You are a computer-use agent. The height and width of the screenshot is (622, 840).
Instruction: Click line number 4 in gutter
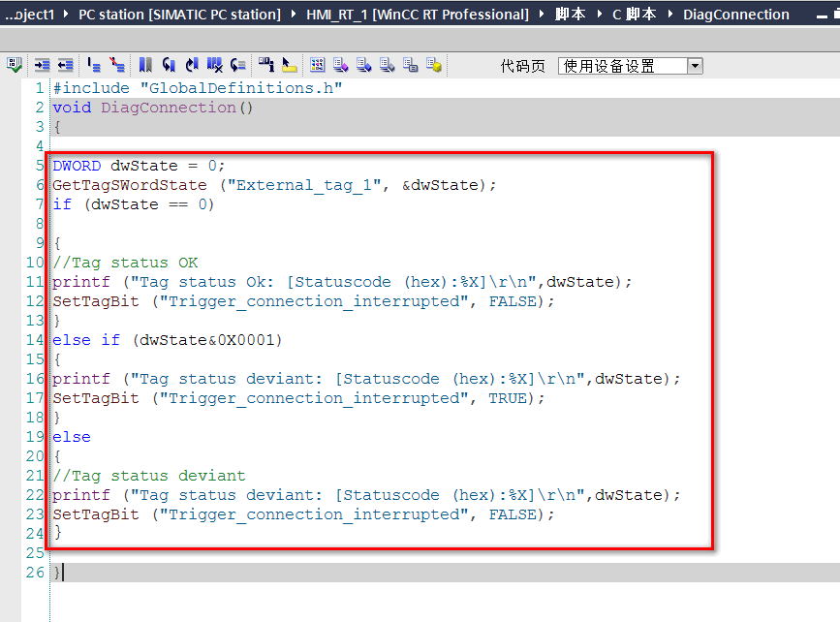tap(40, 145)
